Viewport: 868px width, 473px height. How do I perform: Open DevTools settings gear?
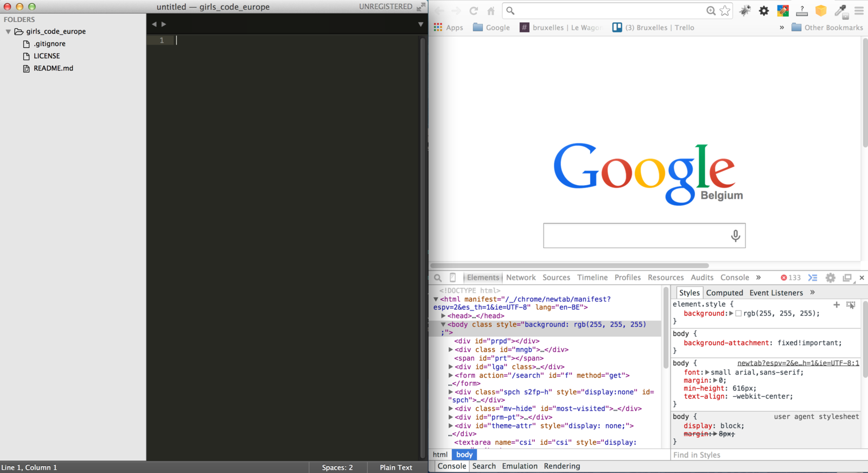pos(831,278)
